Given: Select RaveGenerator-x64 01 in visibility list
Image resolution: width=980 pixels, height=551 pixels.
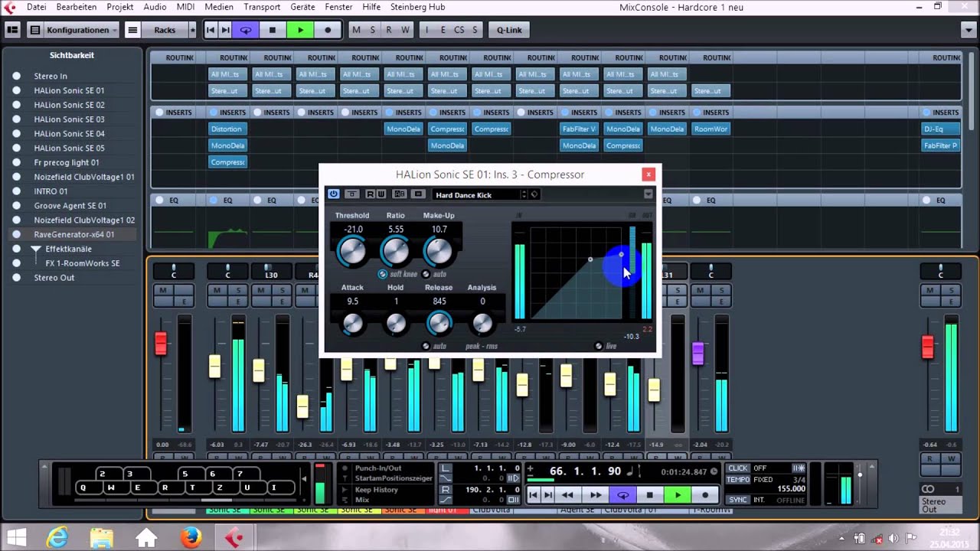Looking at the screenshot, I should coord(73,234).
